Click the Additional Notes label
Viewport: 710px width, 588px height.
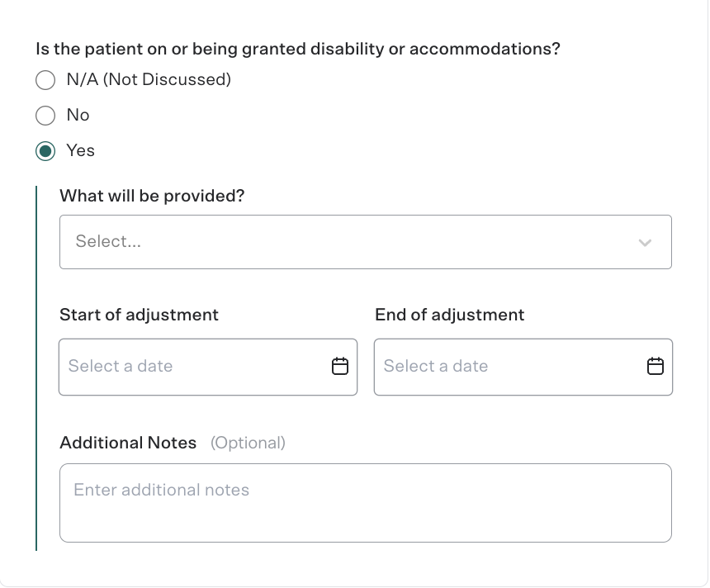(x=128, y=443)
